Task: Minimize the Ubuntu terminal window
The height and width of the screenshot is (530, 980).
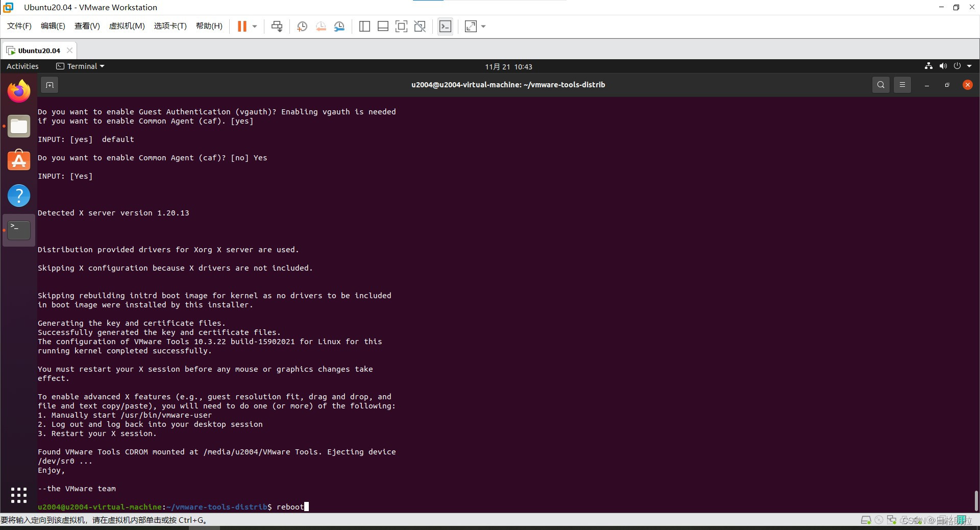Action: click(926, 85)
